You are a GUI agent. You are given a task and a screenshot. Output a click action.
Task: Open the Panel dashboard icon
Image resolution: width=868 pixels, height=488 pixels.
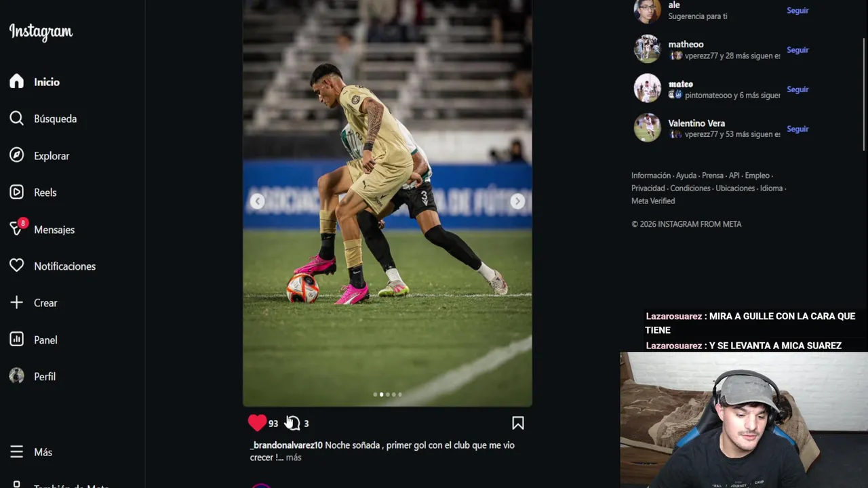click(16, 340)
